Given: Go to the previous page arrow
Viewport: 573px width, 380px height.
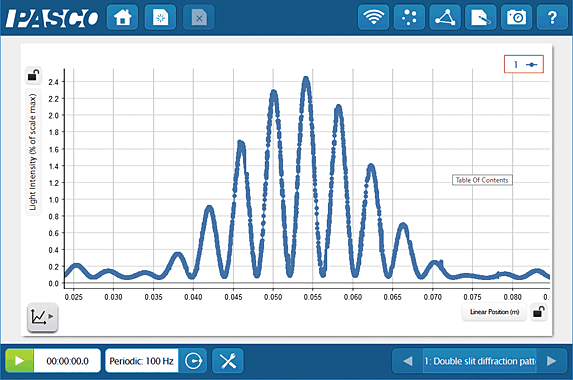Looking at the screenshot, I should [408, 361].
